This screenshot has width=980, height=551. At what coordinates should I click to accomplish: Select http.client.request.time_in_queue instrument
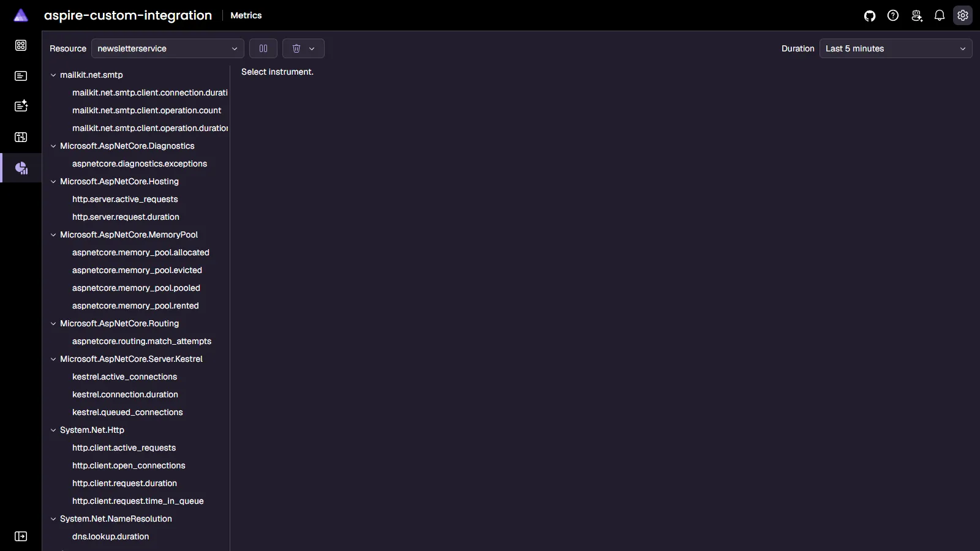(138, 501)
